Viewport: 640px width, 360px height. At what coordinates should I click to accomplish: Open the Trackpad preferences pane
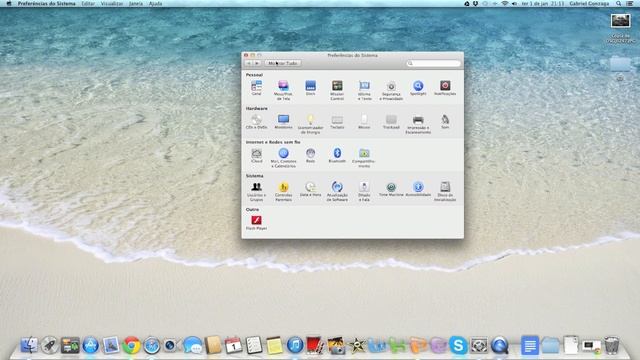pyautogui.click(x=391, y=122)
